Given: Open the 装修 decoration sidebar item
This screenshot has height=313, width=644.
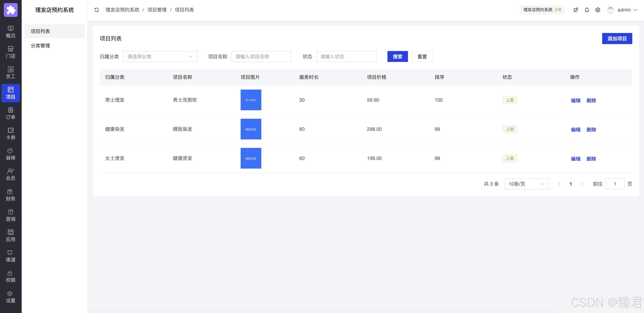Looking at the screenshot, I should pyautogui.click(x=11, y=154).
